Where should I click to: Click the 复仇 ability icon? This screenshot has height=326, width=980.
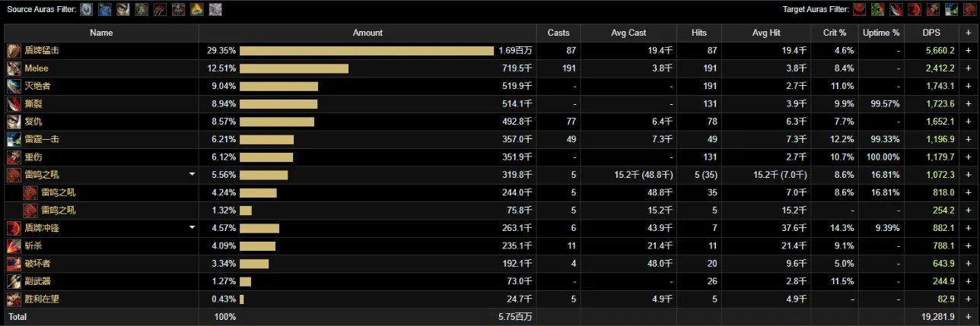tap(14, 122)
